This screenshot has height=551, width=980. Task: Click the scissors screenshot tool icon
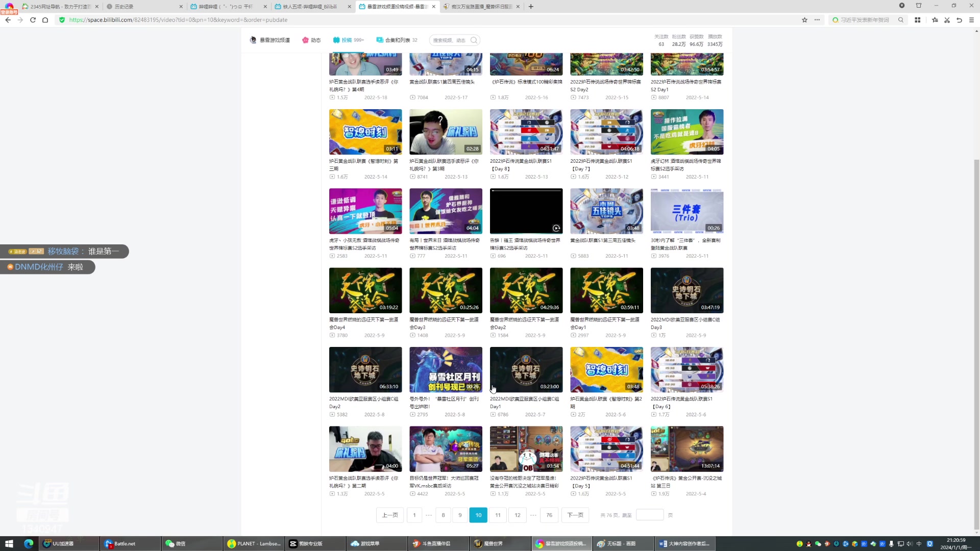click(947, 20)
